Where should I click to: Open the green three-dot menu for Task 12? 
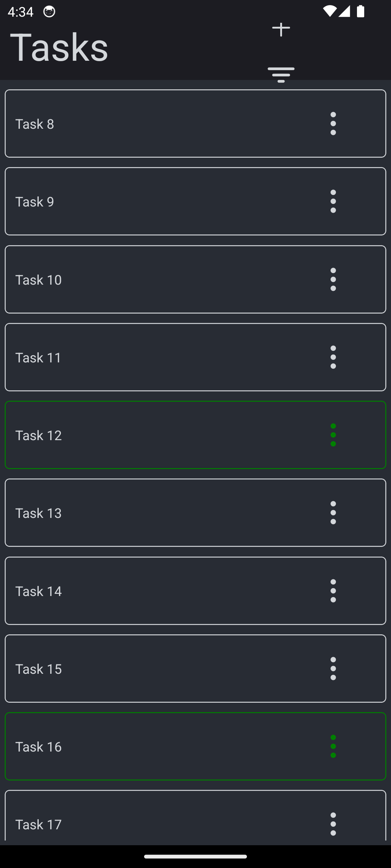tap(333, 435)
